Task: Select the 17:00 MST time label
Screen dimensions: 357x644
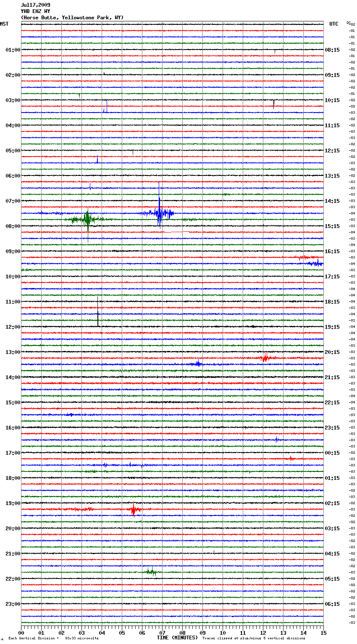Action: click(x=13, y=453)
